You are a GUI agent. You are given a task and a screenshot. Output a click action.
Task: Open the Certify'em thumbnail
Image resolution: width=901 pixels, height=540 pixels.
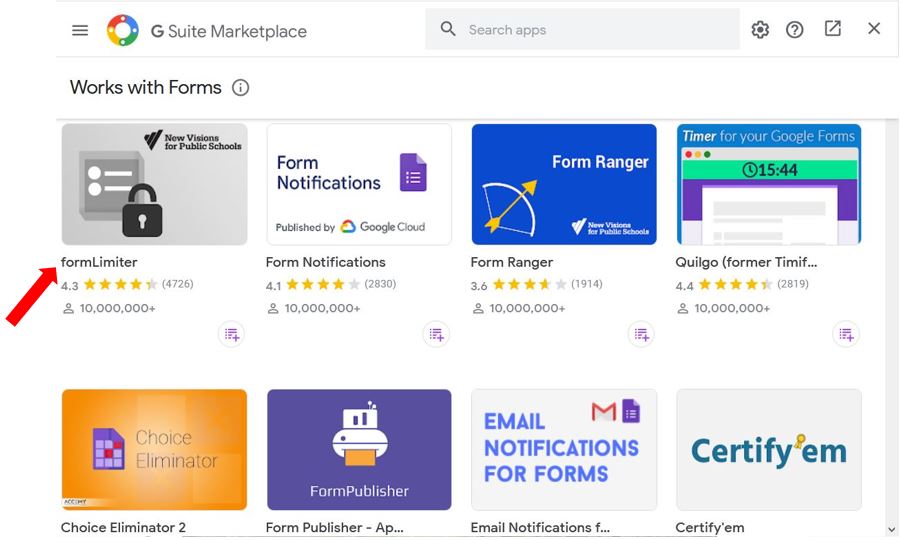tap(769, 450)
